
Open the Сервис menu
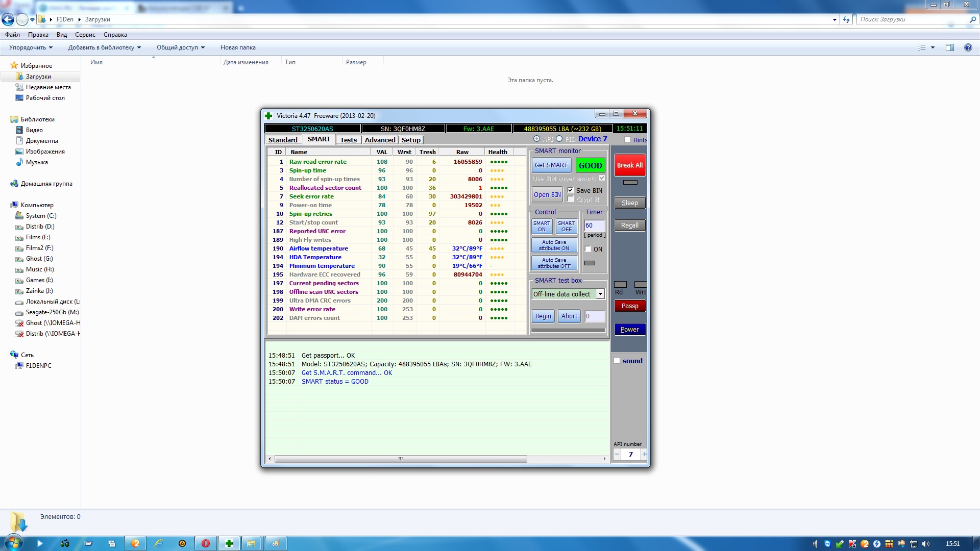pos(85,35)
